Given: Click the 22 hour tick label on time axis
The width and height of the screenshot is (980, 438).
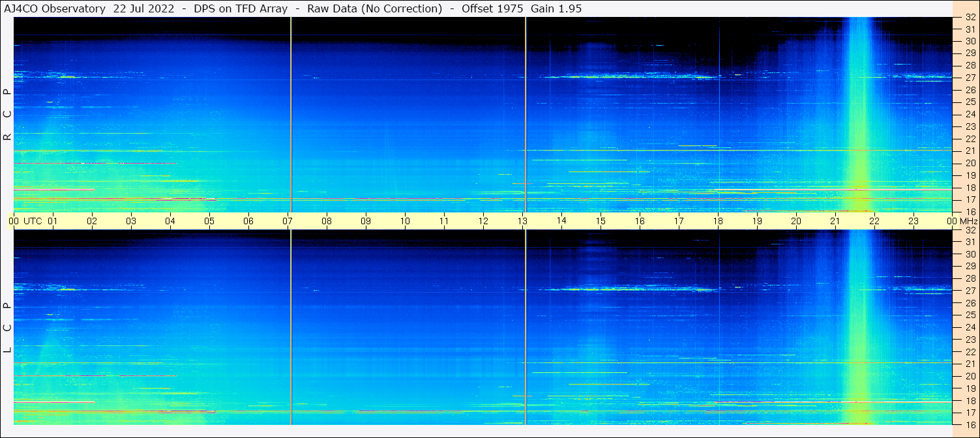Looking at the screenshot, I should click(x=874, y=221).
